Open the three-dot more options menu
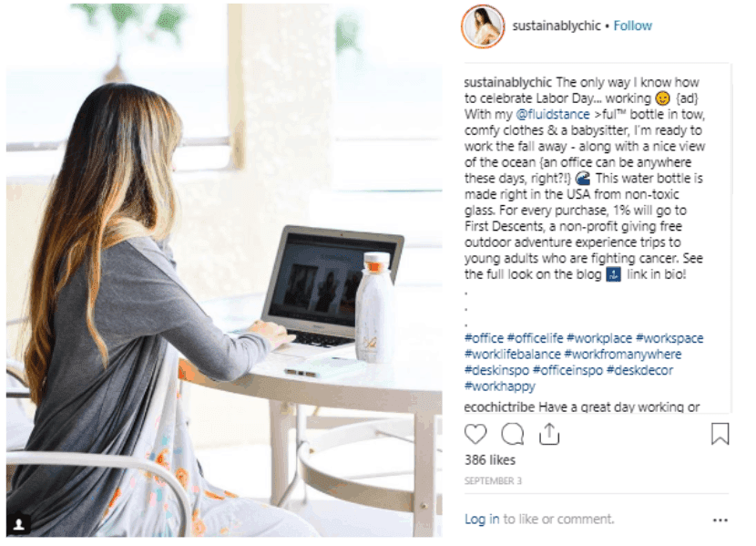 pos(720,520)
